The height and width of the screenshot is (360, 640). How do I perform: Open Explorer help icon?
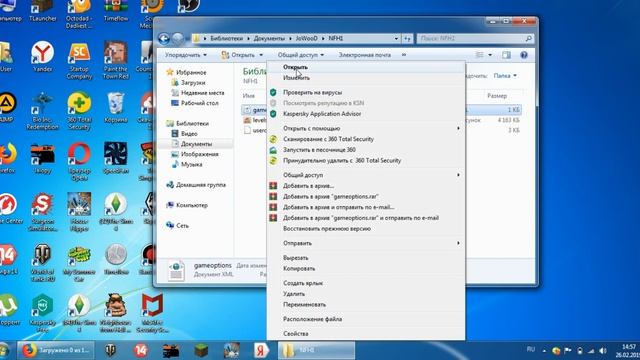click(x=524, y=55)
